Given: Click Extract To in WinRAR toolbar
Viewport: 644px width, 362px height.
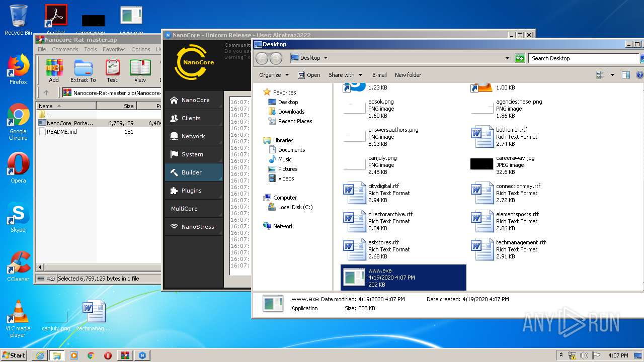Looking at the screenshot, I should pyautogui.click(x=83, y=71).
